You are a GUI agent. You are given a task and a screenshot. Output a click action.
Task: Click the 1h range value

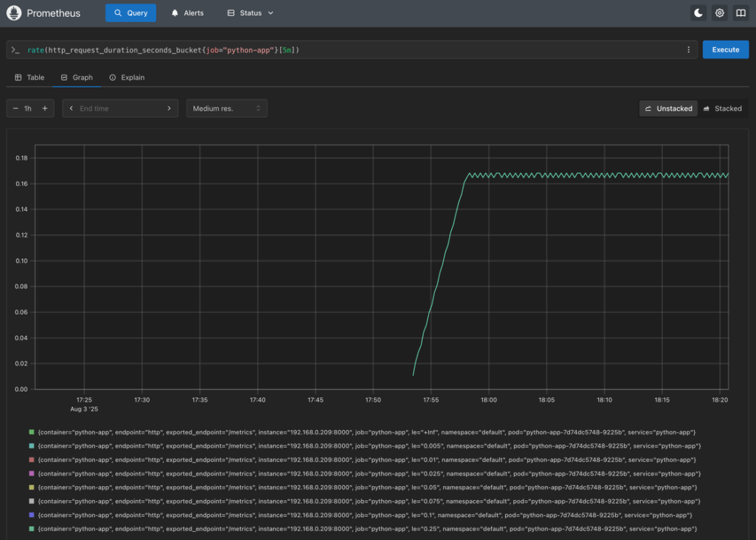pos(28,109)
